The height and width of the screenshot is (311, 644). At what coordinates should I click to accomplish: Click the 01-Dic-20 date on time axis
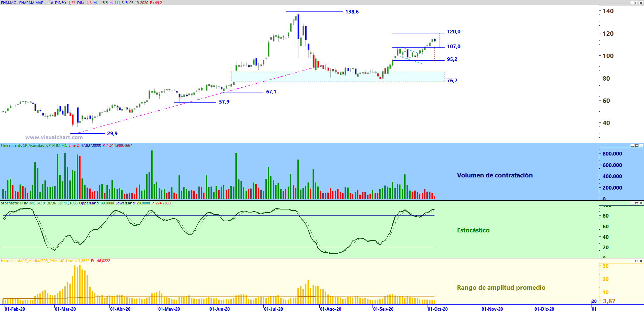point(544,309)
